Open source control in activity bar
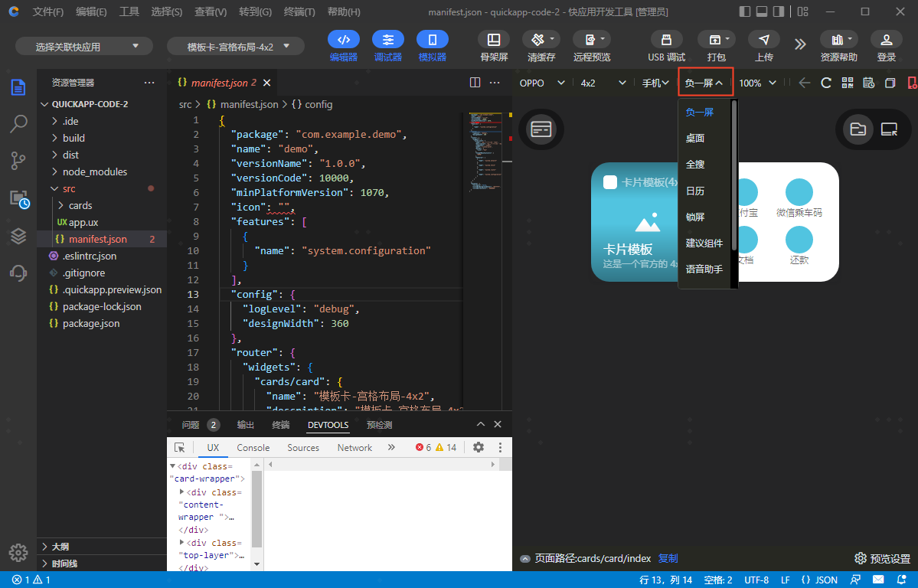Screen dimensions: 918x588 [19, 161]
